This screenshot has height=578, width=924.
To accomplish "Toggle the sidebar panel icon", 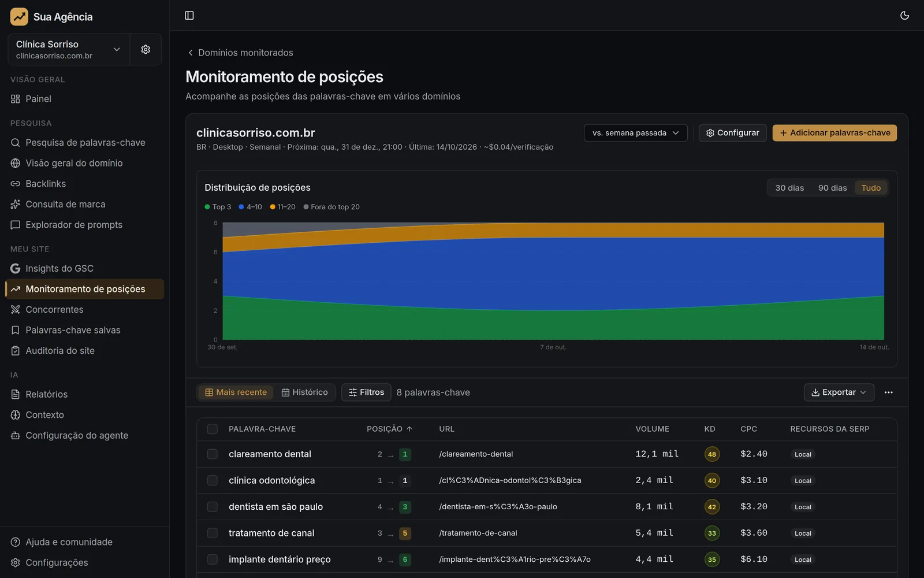I will tap(189, 16).
